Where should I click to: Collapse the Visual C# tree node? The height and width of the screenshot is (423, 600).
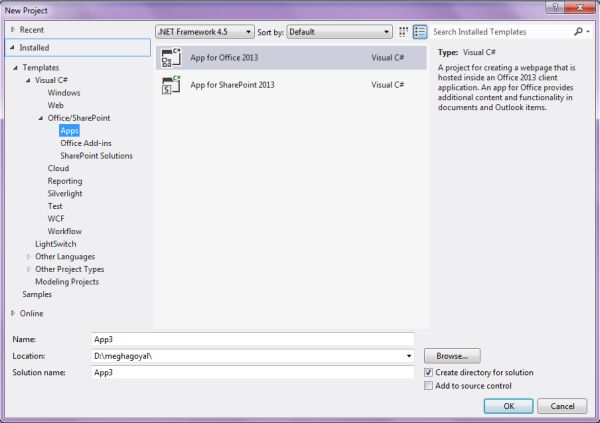tap(28, 80)
